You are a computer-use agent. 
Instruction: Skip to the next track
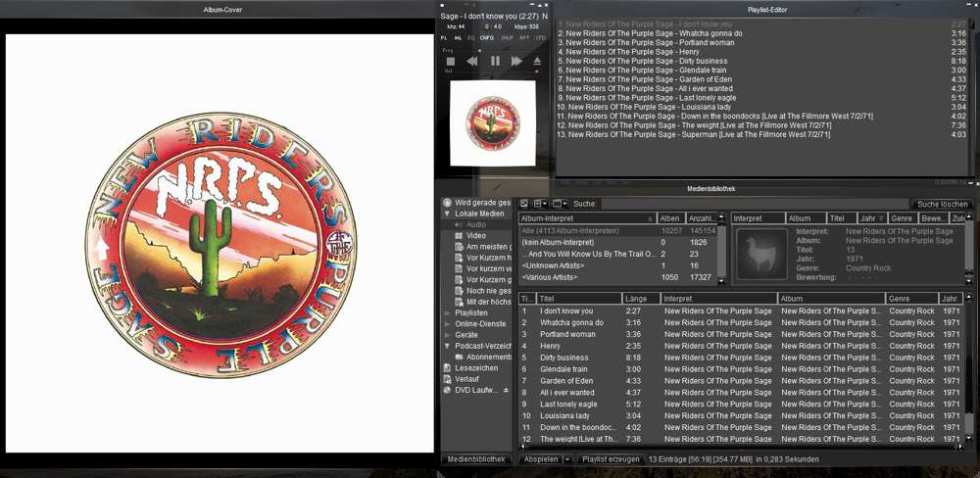click(x=516, y=61)
